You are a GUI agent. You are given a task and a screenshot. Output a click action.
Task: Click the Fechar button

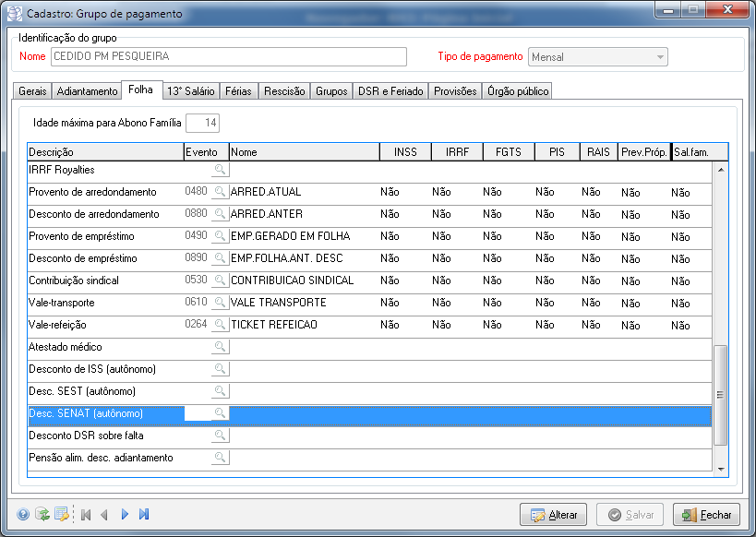(706, 515)
